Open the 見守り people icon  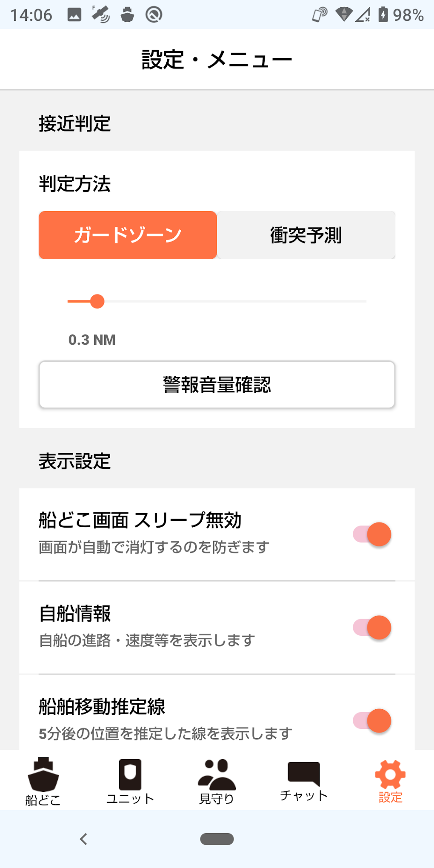(217, 774)
